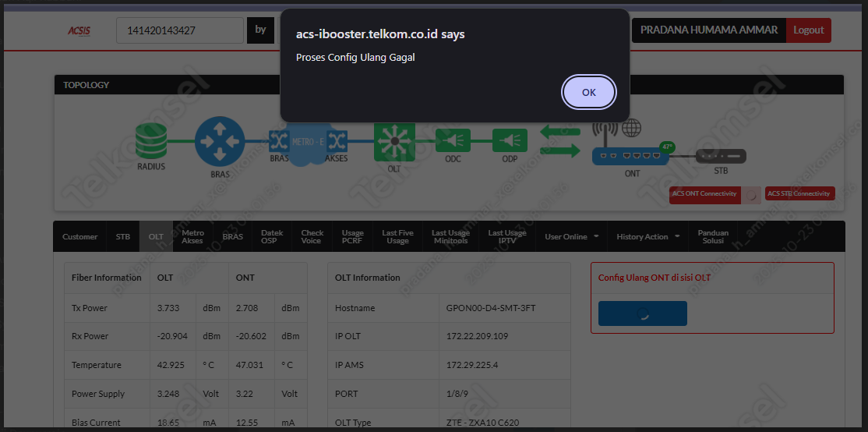Image resolution: width=868 pixels, height=432 pixels.
Task: Switch to the OLT tab
Action: [156, 236]
